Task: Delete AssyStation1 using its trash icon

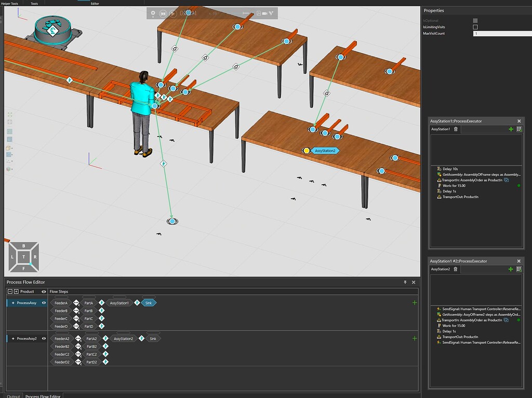Action: [x=457, y=129]
